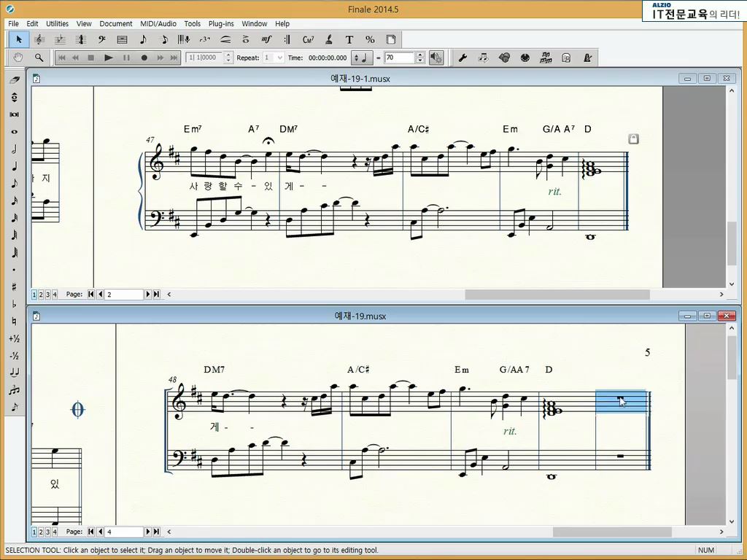The width and height of the screenshot is (747, 560).
Task: Switch to layer 3 in 예재-19.musx window
Action: pyautogui.click(x=47, y=532)
